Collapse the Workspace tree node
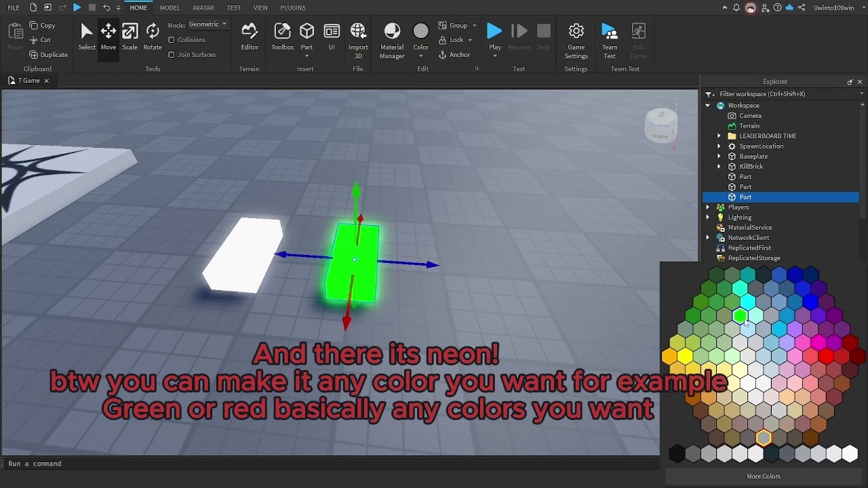The height and width of the screenshot is (488, 868). click(708, 106)
